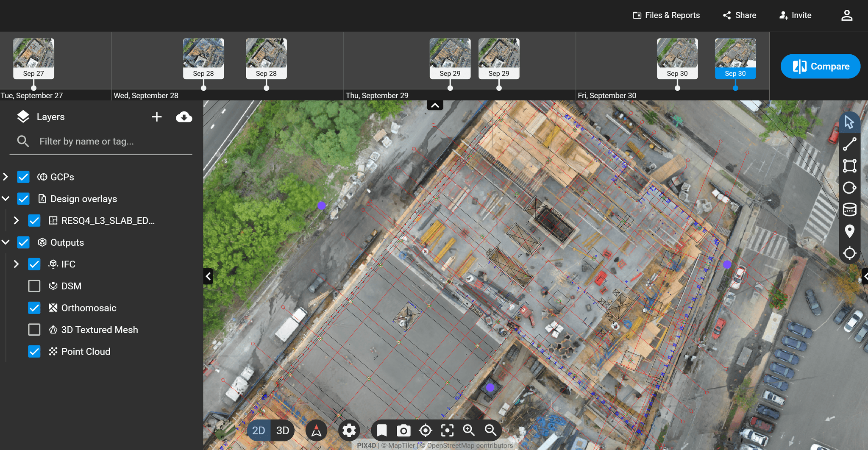
Task: Choose the marker pin tool
Action: (849, 231)
